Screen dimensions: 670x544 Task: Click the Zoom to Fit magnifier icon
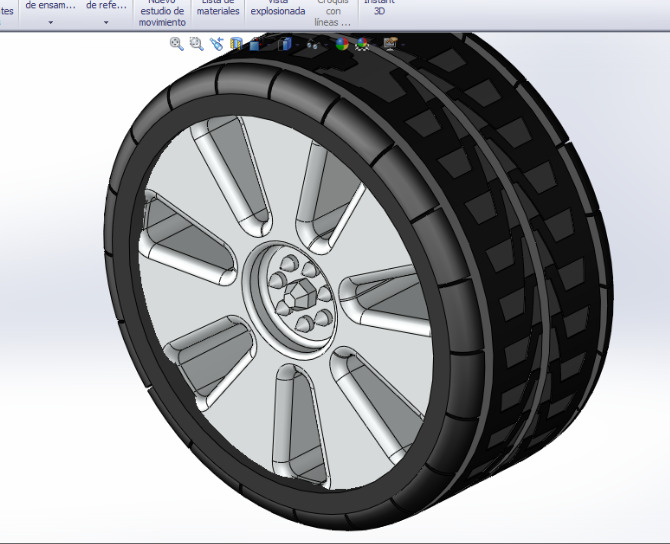176,44
